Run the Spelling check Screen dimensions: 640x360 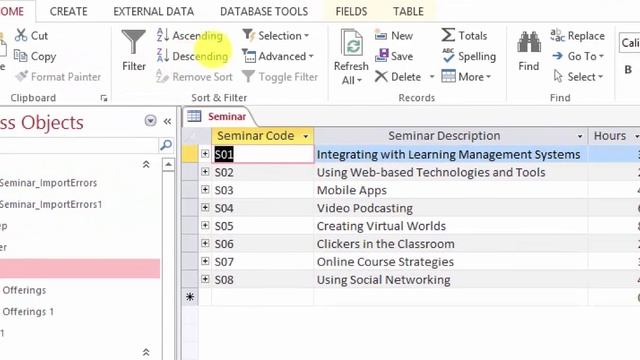(469, 56)
